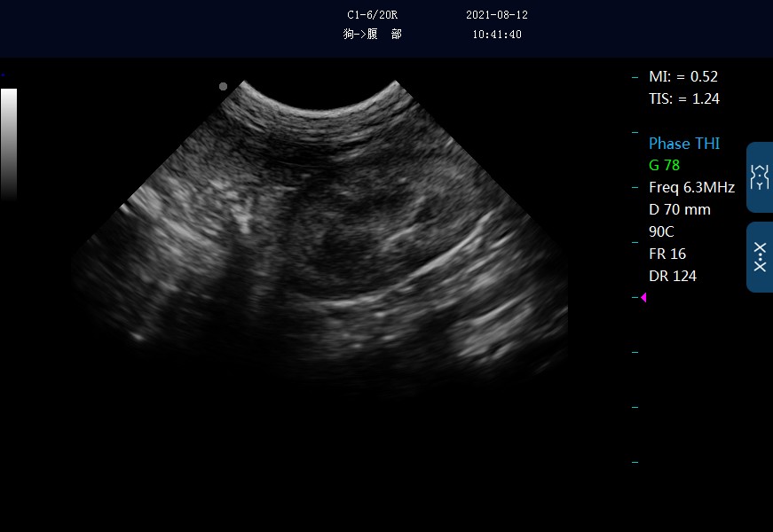Tap the exit tools panel icon
This screenshot has width=773, height=532.
click(x=761, y=257)
